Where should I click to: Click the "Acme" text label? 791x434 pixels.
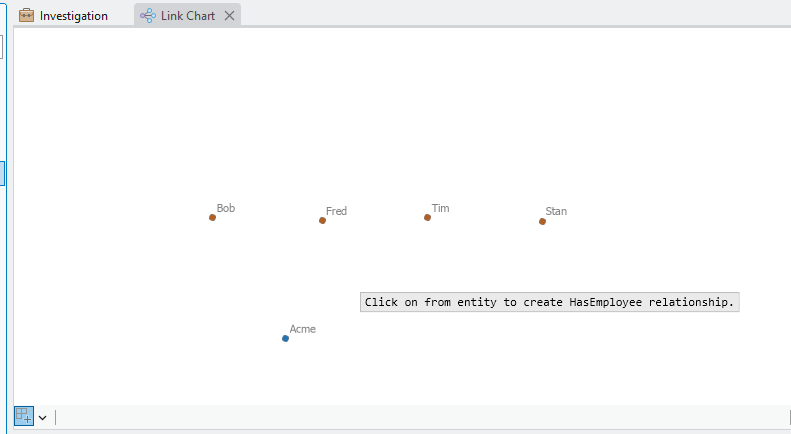pos(302,329)
